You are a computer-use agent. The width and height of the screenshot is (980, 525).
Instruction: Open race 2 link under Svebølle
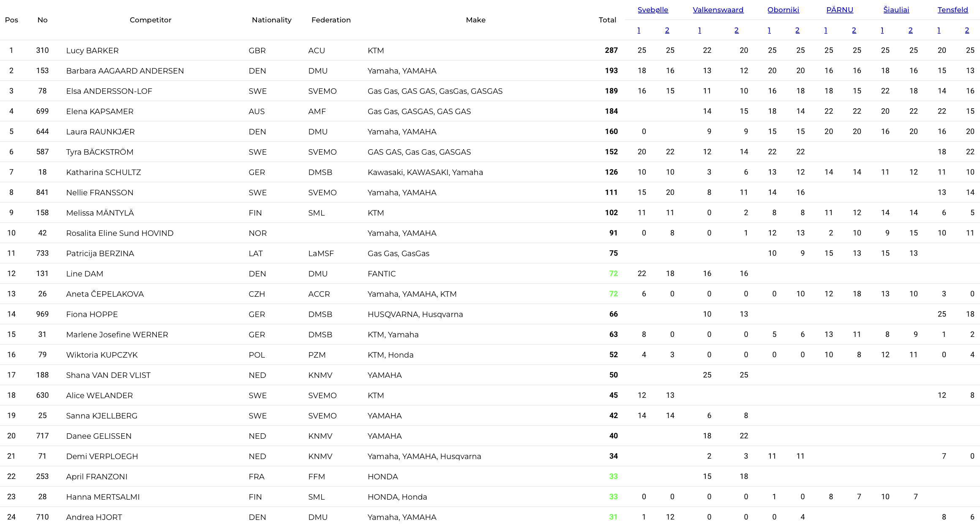click(x=667, y=30)
